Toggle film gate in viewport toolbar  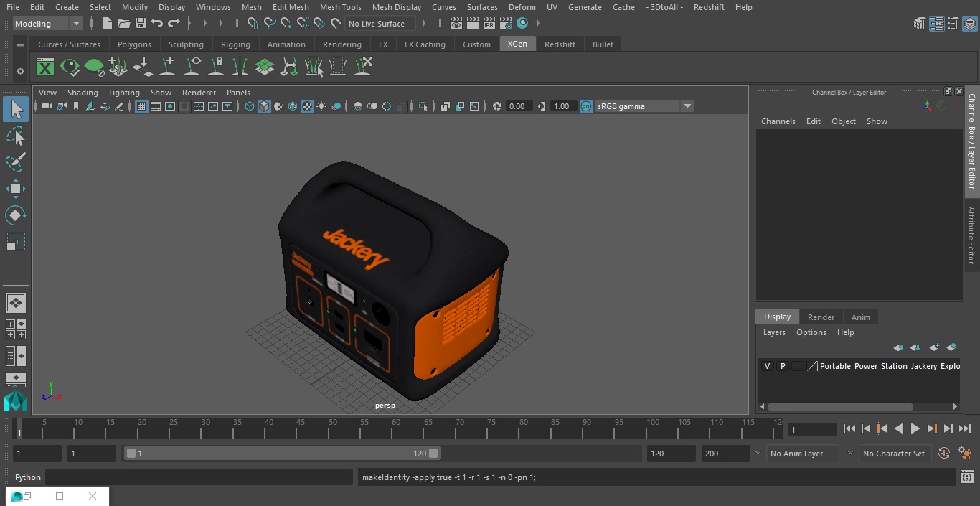[156, 106]
